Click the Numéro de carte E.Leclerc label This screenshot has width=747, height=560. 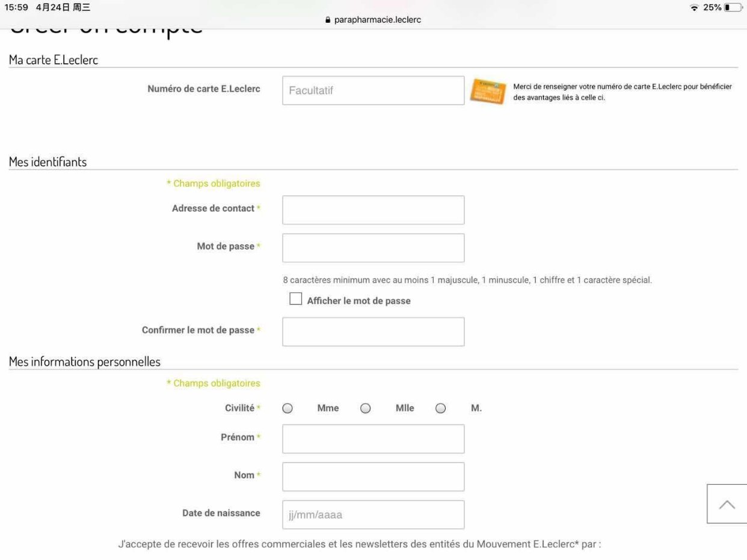coord(204,89)
